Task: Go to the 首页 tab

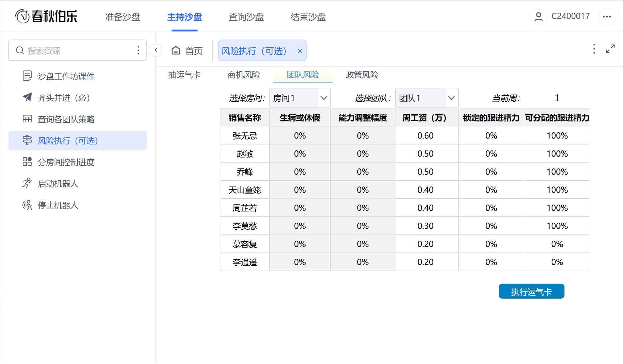Action: 187,50
